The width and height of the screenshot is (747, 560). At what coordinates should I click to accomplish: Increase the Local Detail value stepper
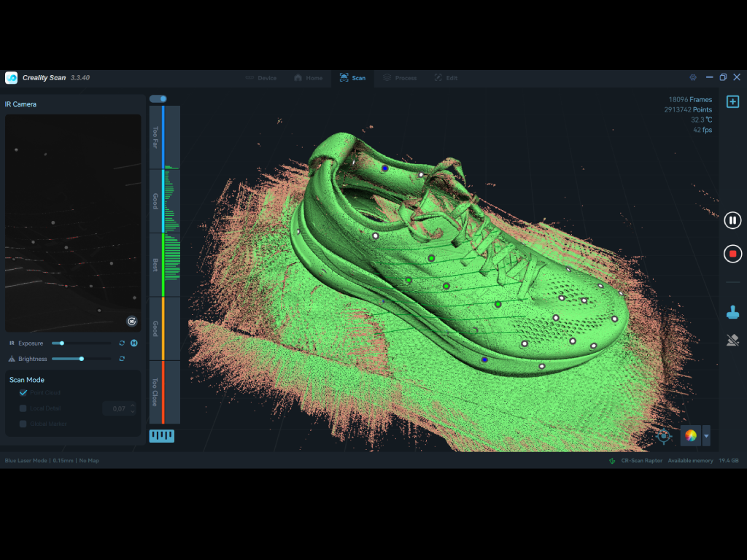132,405
